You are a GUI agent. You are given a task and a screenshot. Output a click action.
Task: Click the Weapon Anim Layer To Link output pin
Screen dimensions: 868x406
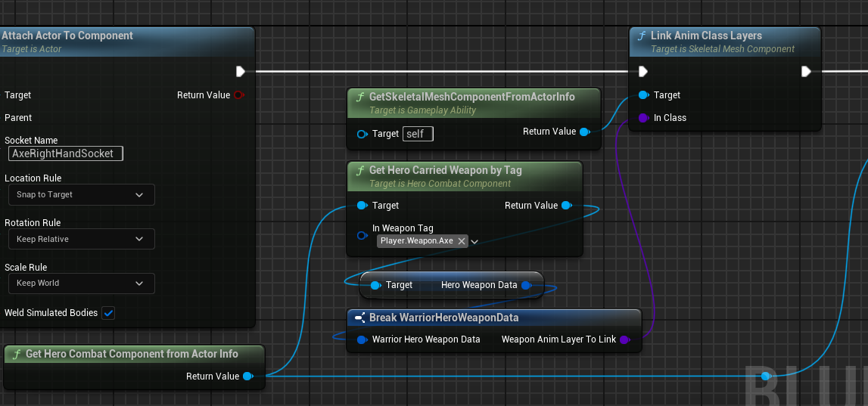pyautogui.click(x=624, y=339)
